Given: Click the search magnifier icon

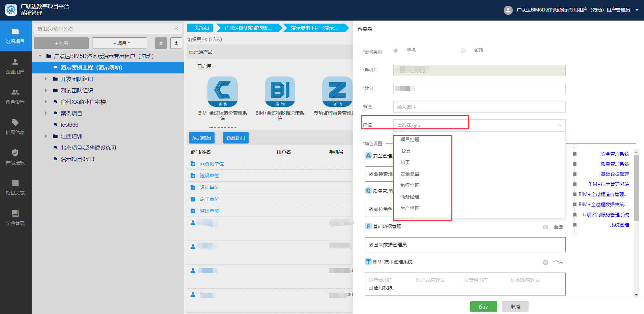Looking at the screenshot, I should pyautogui.click(x=176, y=28).
